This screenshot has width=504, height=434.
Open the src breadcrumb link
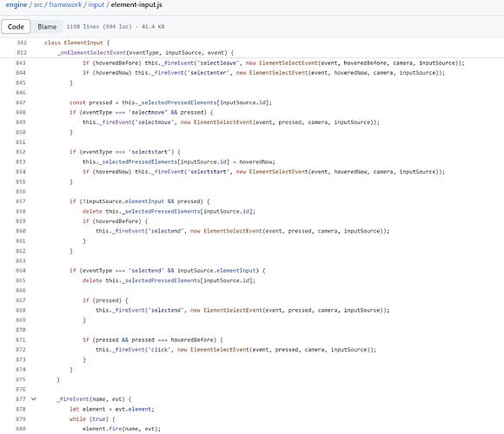click(38, 5)
